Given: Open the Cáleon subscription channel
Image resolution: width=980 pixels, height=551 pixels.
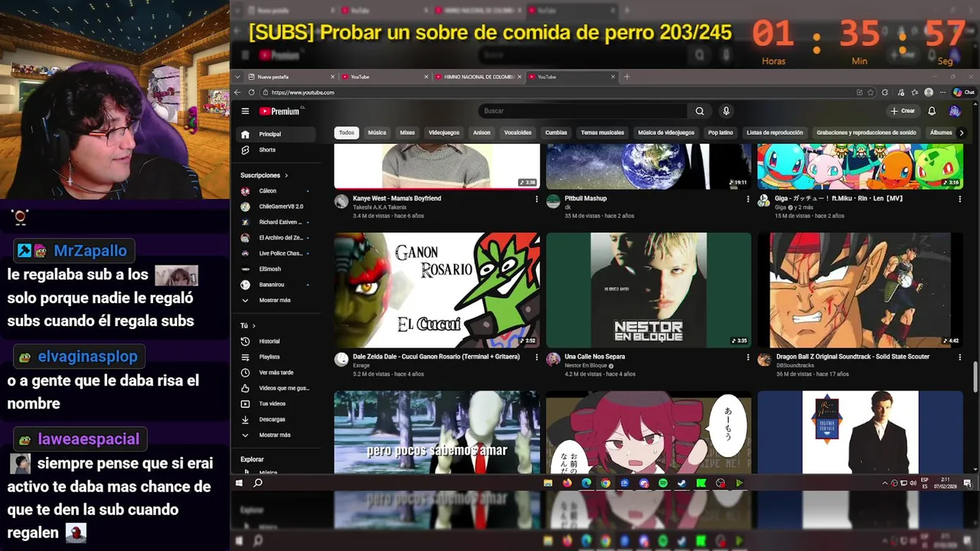Looking at the screenshot, I should 275,191.
